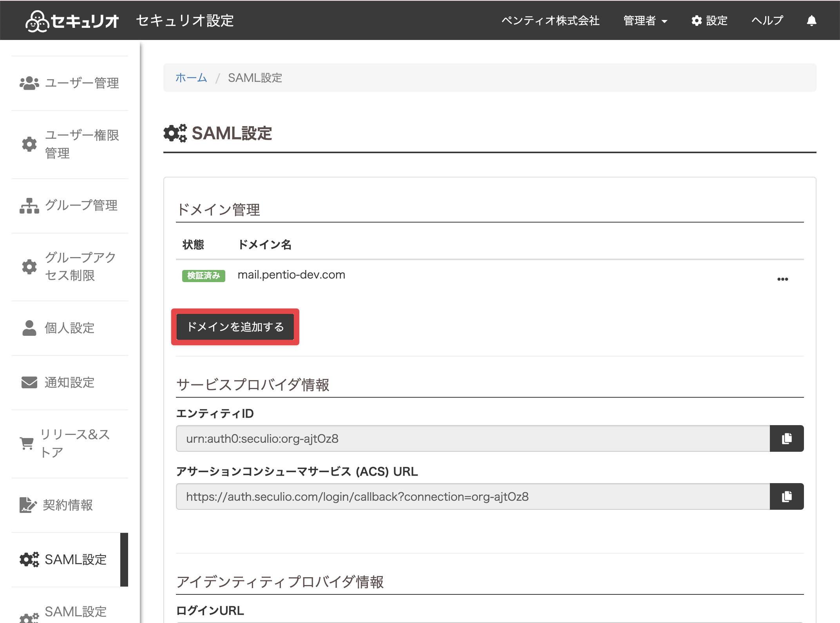Open 個人設定 in sidebar
The height and width of the screenshot is (623, 840).
click(70, 328)
